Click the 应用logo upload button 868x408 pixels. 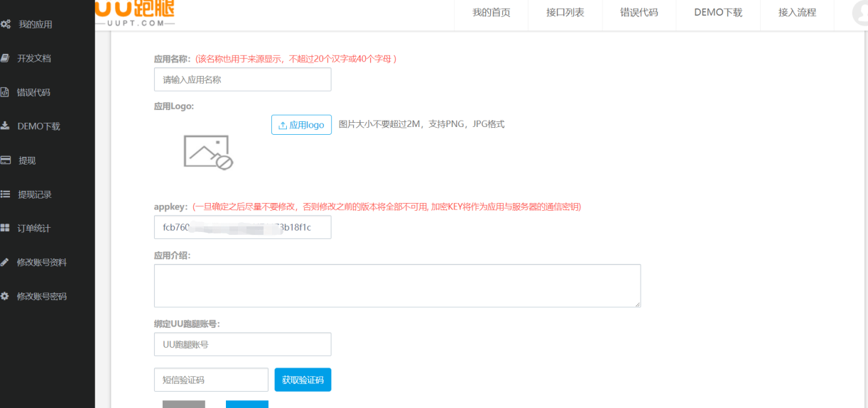301,125
